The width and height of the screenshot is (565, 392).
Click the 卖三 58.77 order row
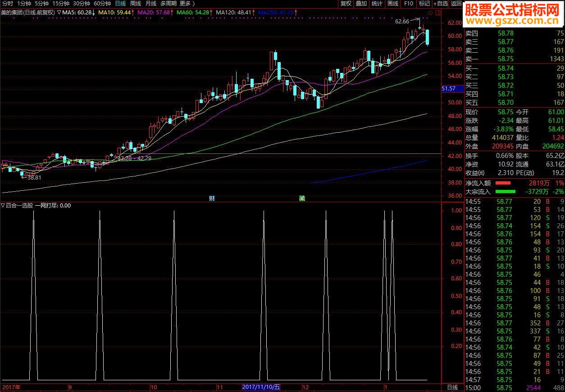[x=515, y=42]
